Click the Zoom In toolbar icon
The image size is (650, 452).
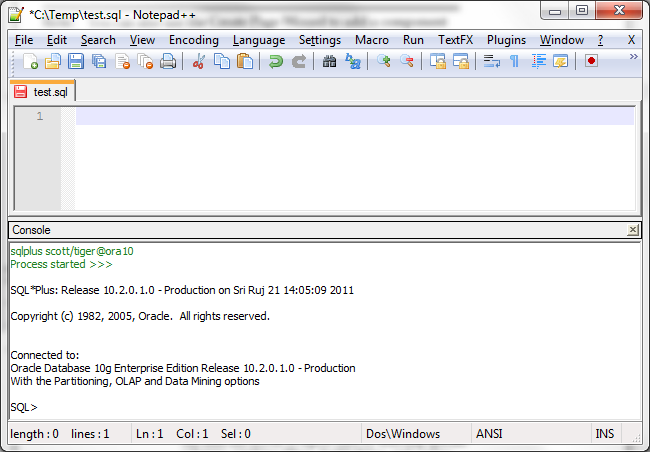click(384, 62)
